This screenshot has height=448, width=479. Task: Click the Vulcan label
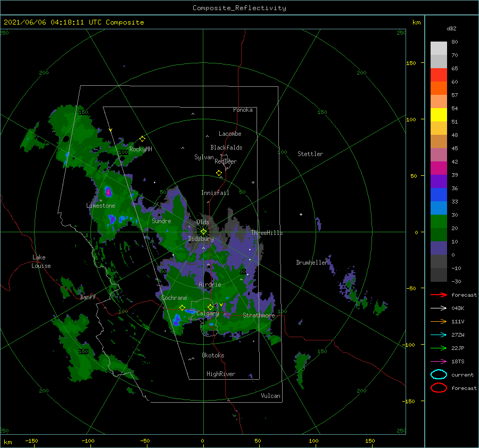coord(271,396)
